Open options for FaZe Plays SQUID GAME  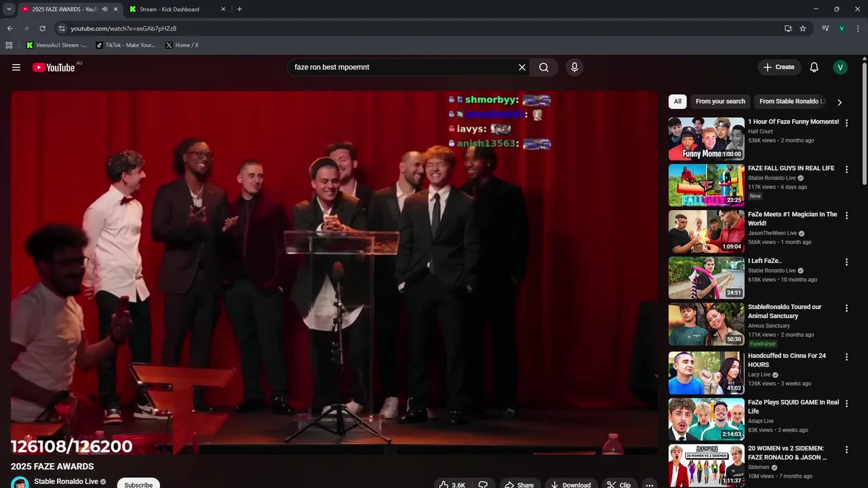(846, 403)
